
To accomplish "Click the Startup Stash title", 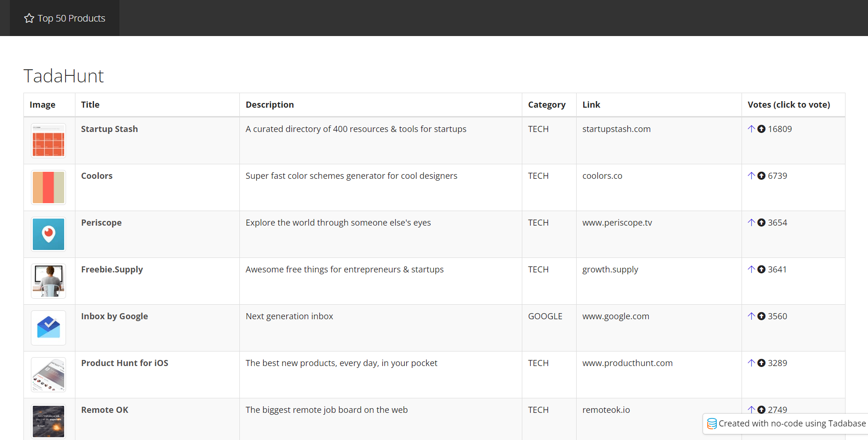I will 110,129.
